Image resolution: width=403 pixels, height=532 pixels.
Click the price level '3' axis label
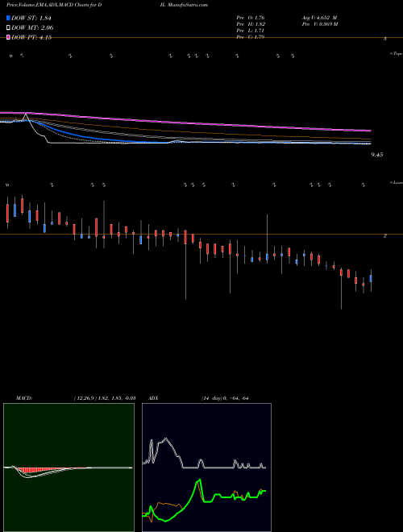(x=385, y=39)
